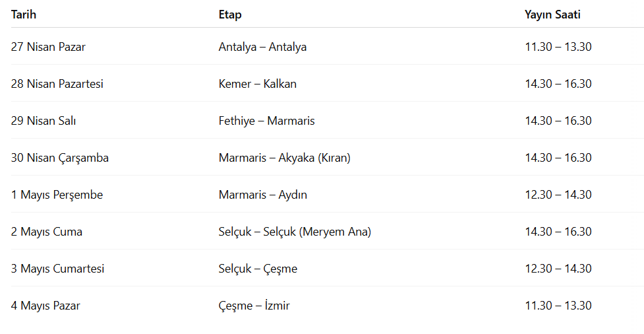
Task: Select the Selçuk – Selçuk (Meryem Ana) stage
Action: point(295,232)
